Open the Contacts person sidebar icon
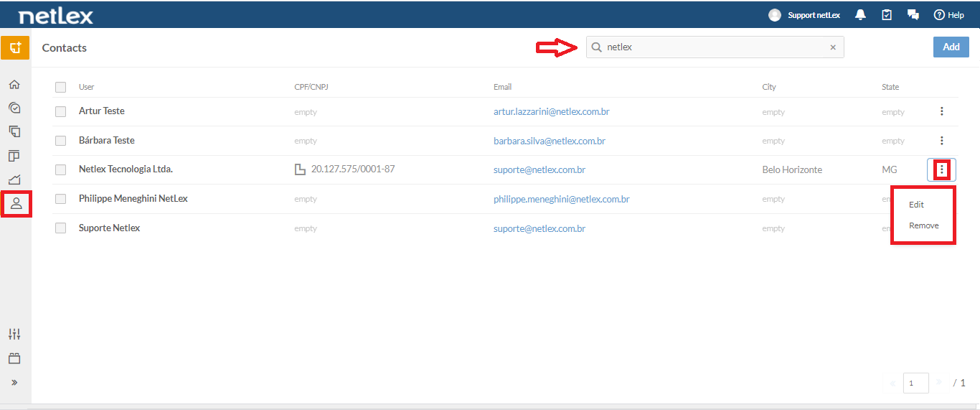 click(16, 203)
